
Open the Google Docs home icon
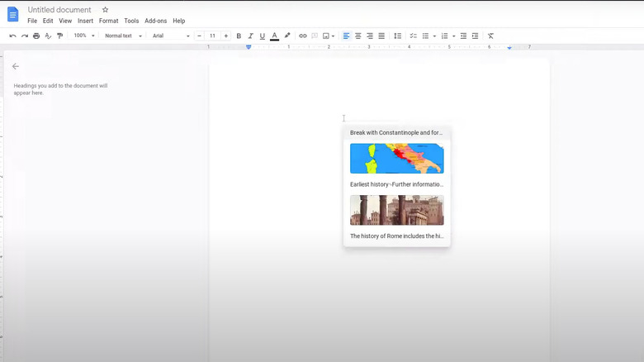pyautogui.click(x=12, y=14)
